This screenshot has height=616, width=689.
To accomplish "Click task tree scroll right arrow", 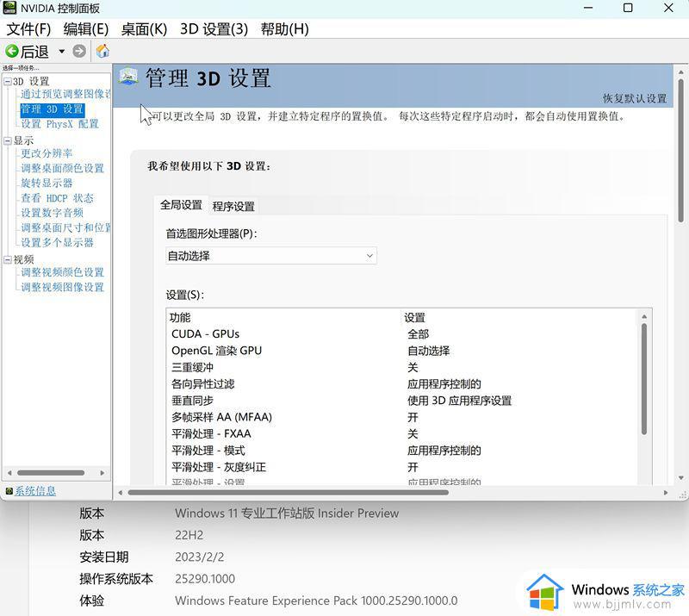I will (x=102, y=473).
